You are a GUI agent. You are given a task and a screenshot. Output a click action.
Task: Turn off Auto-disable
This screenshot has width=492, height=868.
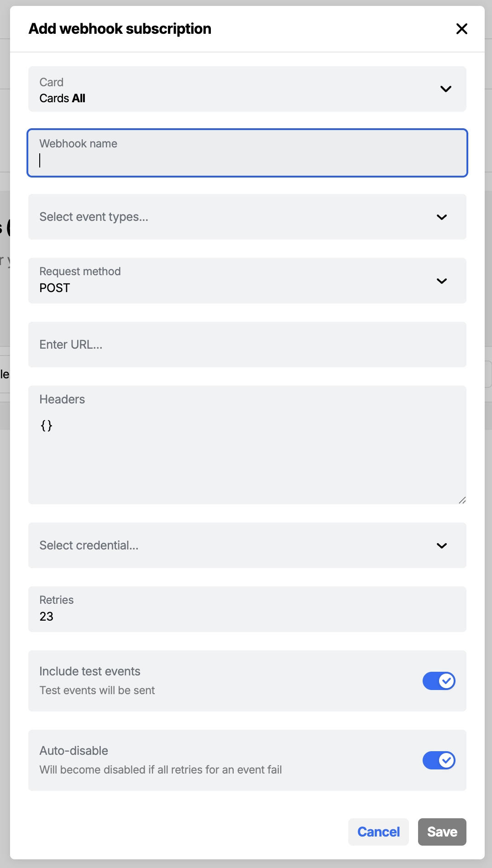click(439, 760)
